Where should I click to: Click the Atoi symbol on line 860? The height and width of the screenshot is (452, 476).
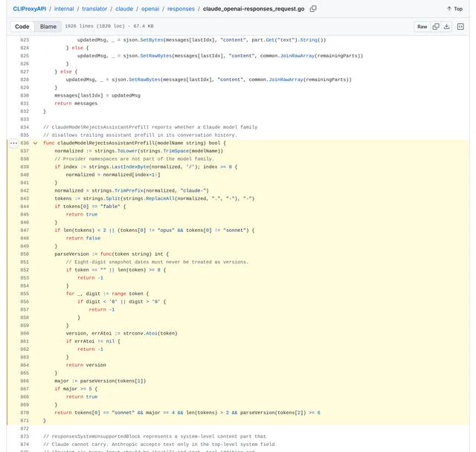tap(152, 333)
